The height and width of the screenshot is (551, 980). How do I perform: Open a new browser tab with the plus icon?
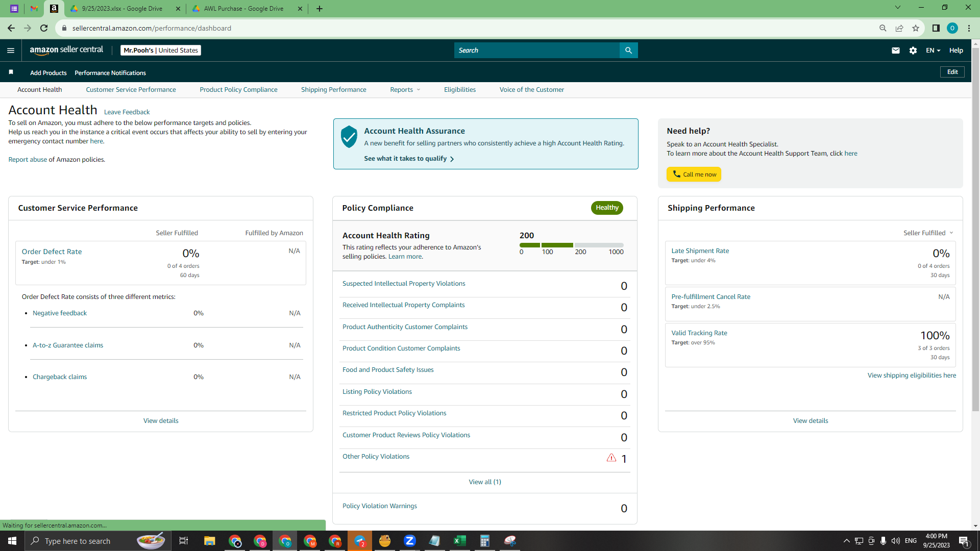coord(320,9)
